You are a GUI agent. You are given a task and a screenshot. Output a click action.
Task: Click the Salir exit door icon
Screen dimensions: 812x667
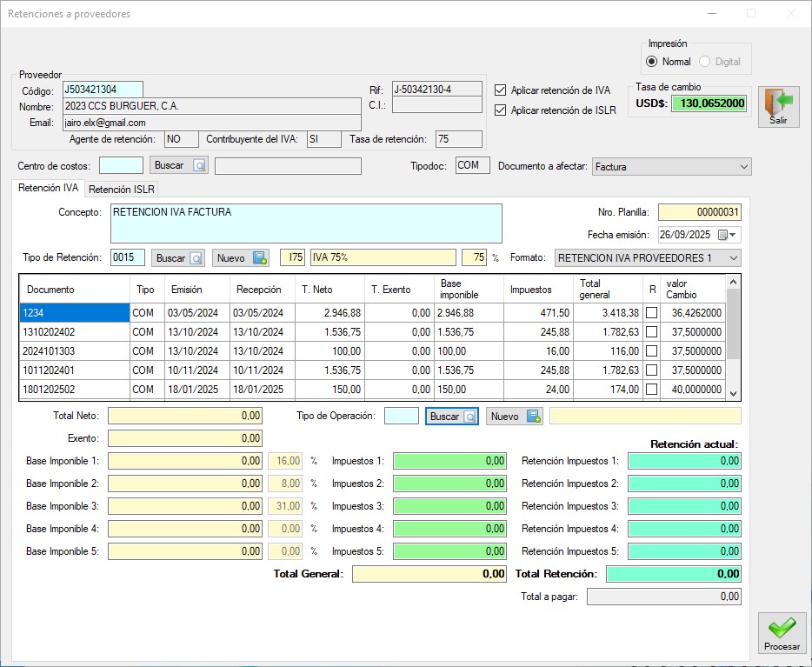click(x=778, y=103)
